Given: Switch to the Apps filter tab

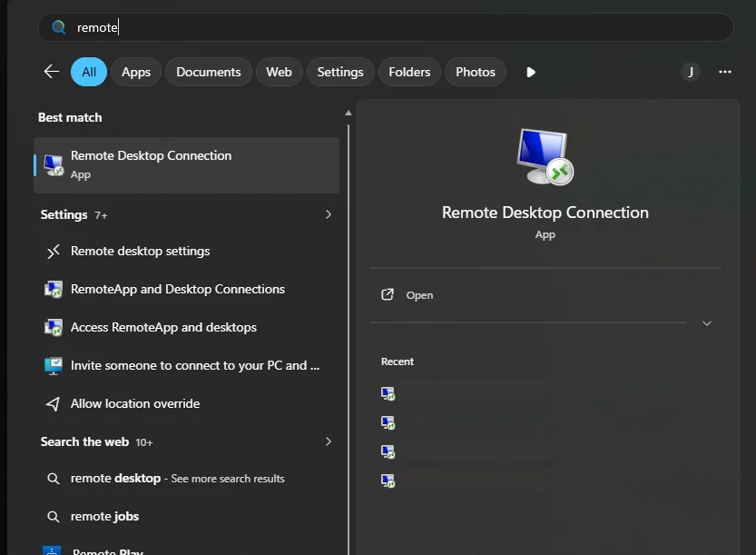Looking at the screenshot, I should 136,72.
